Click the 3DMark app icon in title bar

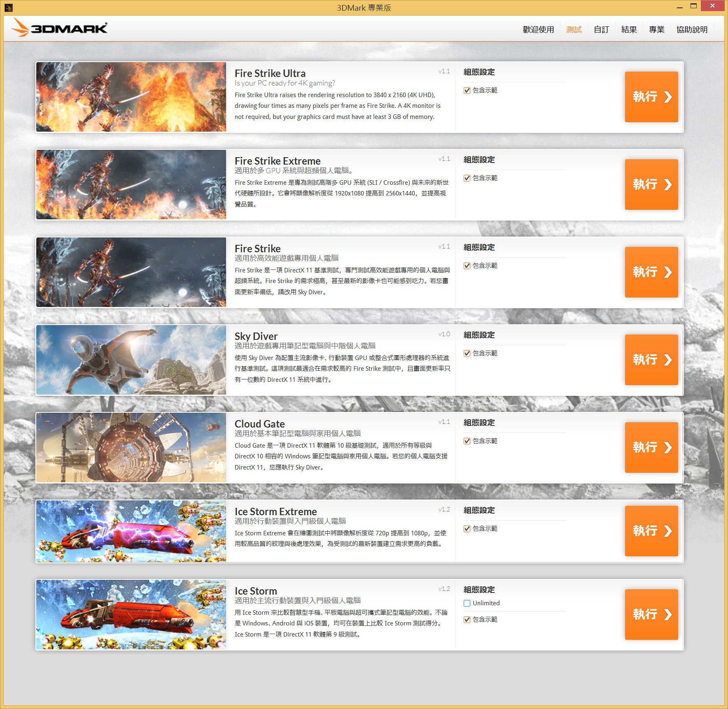[8, 7]
